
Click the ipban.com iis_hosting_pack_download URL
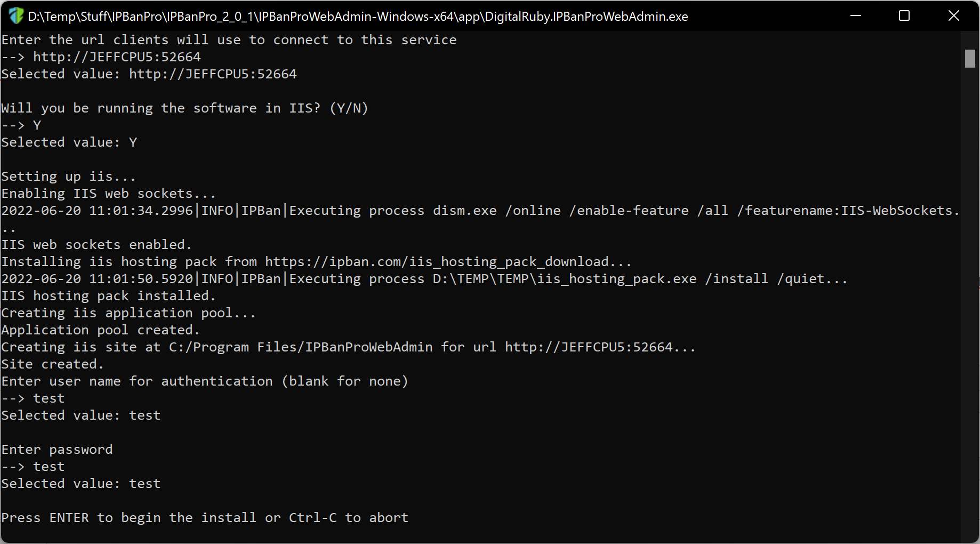437,262
